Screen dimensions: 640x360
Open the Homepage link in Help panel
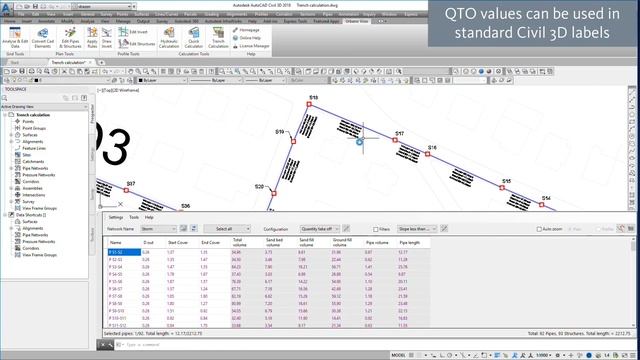point(246,30)
